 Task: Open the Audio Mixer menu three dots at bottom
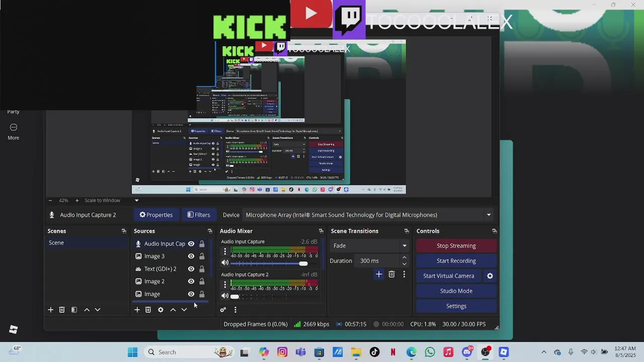(x=235, y=310)
